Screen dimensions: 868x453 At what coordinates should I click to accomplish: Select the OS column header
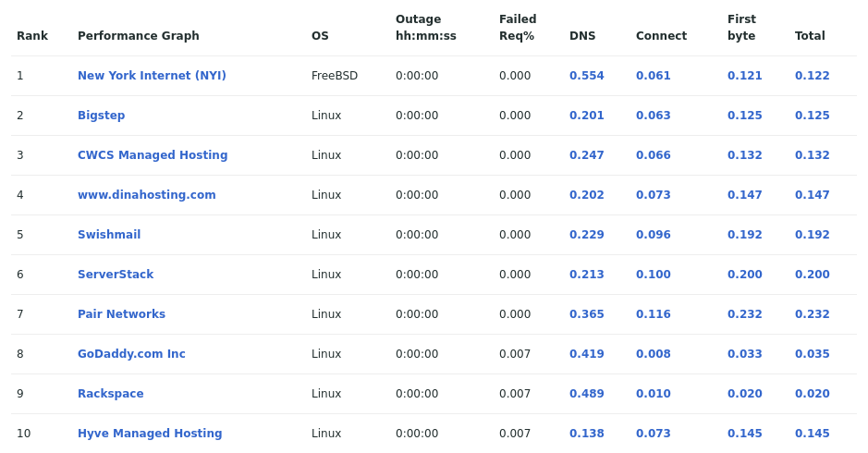320,36
